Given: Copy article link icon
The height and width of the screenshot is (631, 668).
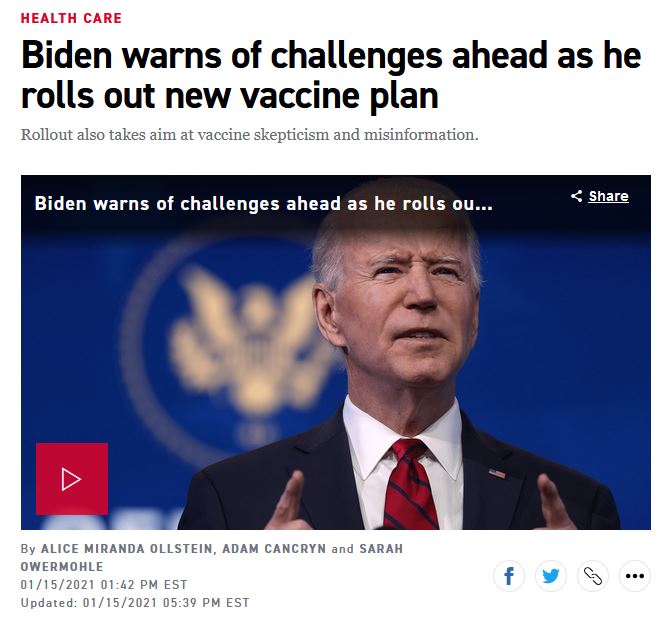Looking at the screenshot, I should tap(593, 576).
